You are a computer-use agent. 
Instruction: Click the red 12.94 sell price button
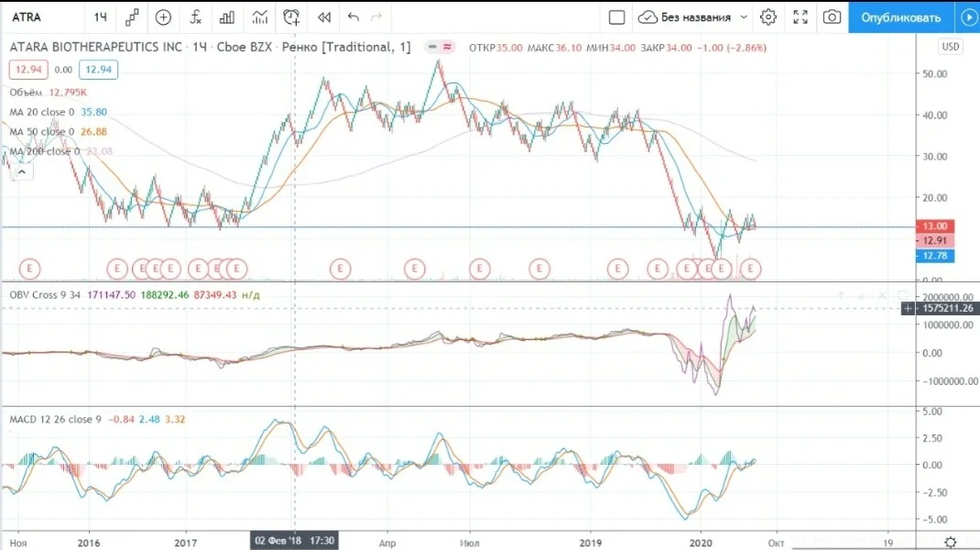(28, 70)
